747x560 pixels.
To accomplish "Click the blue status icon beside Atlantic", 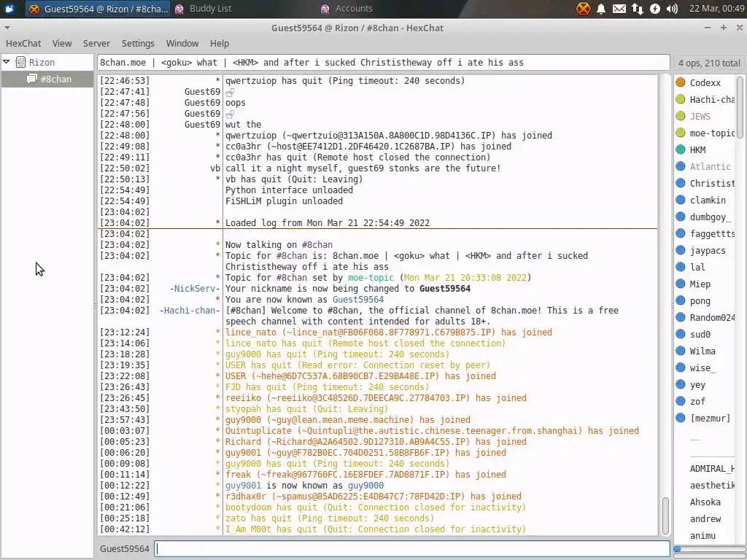I will pyautogui.click(x=681, y=166).
